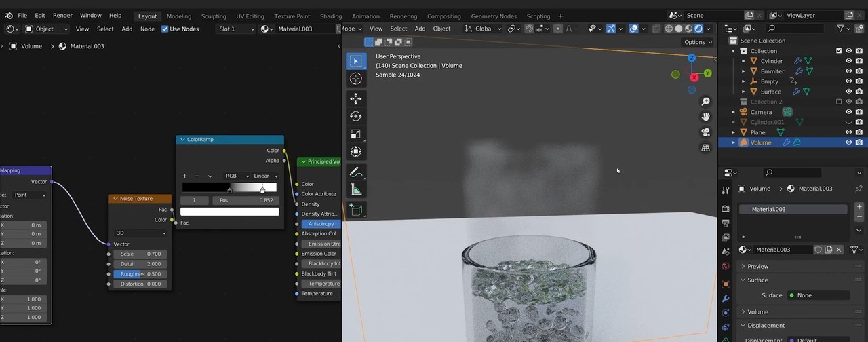This screenshot has height=342, width=868.
Task: Click fake user shield icon for Material.003
Action: 818,250
